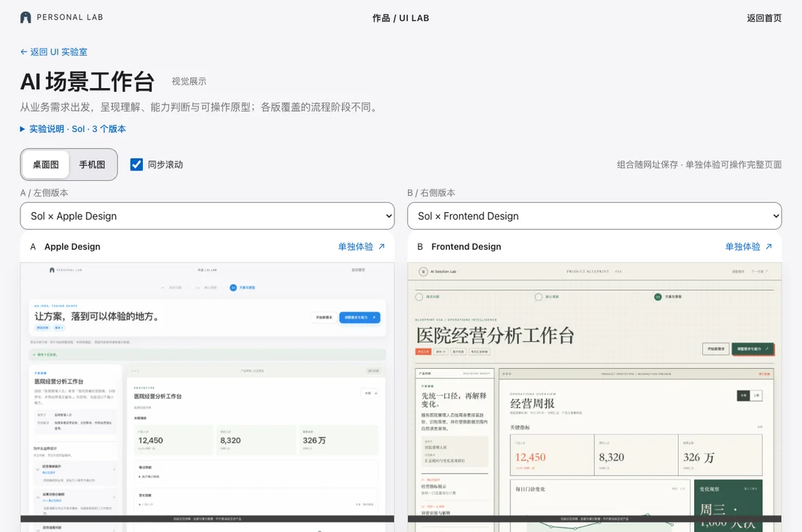802x532 pixels.
Task: Click the 8,320 metric cell in Frontend preview
Action: [x=636, y=455]
